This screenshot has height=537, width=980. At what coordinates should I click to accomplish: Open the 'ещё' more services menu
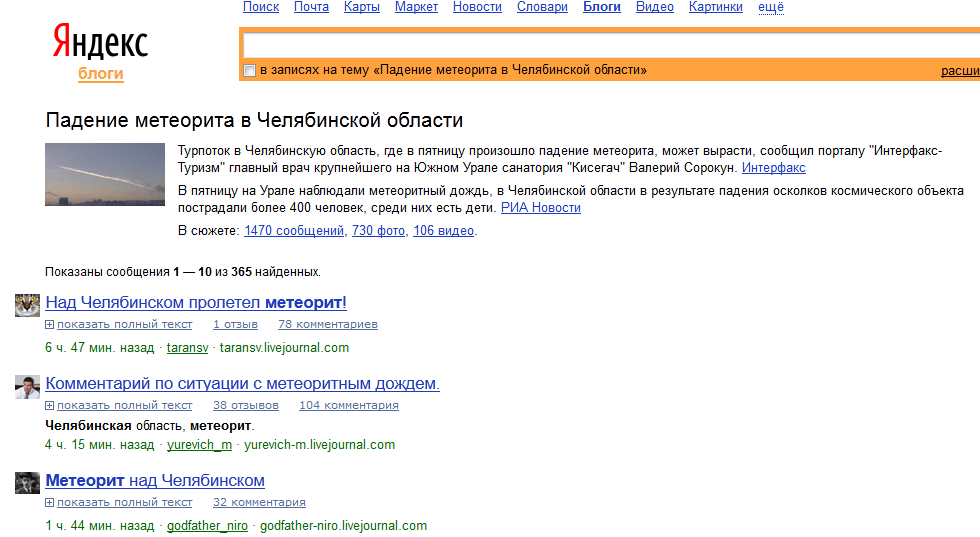click(x=771, y=7)
